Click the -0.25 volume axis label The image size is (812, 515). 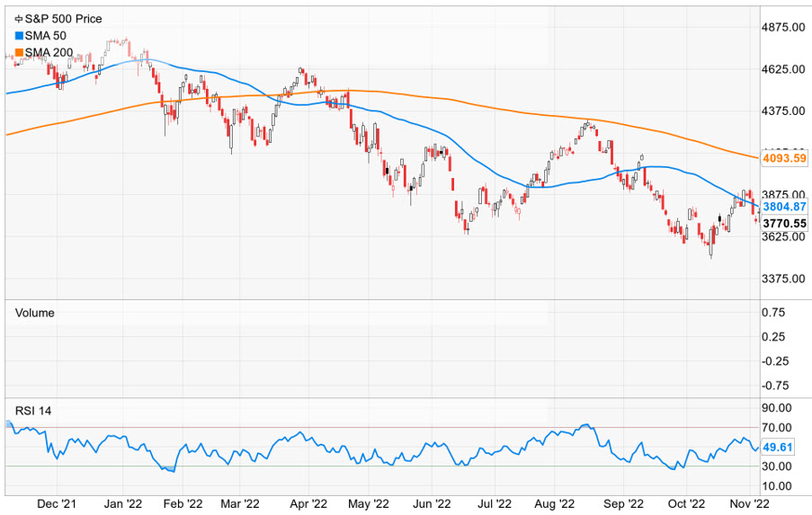[x=775, y=361]
